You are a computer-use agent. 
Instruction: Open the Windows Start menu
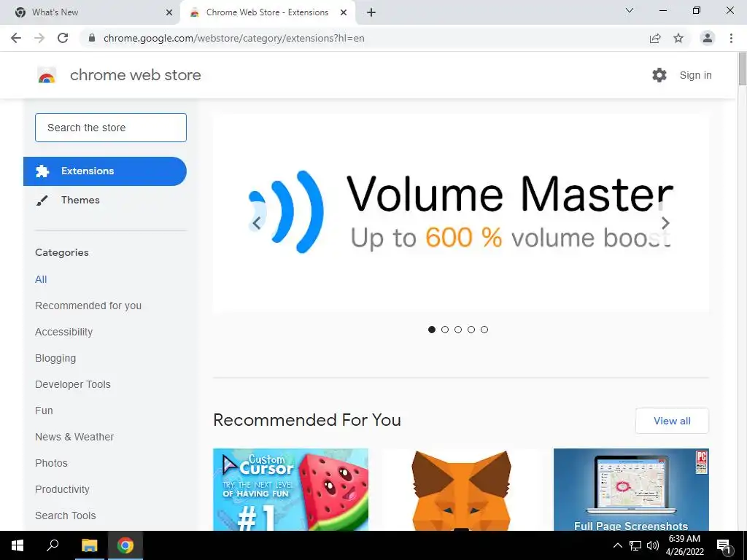pos(18,545)
